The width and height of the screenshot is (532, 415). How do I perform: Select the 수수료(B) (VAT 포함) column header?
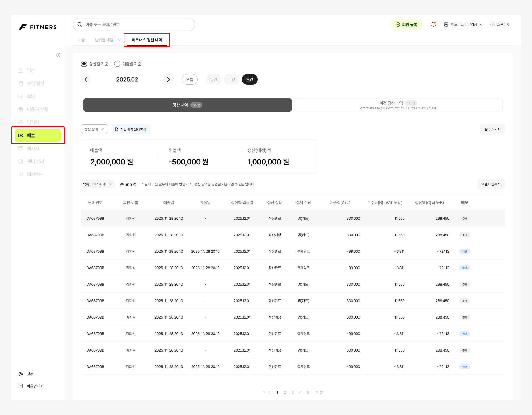tap(385, 202)
